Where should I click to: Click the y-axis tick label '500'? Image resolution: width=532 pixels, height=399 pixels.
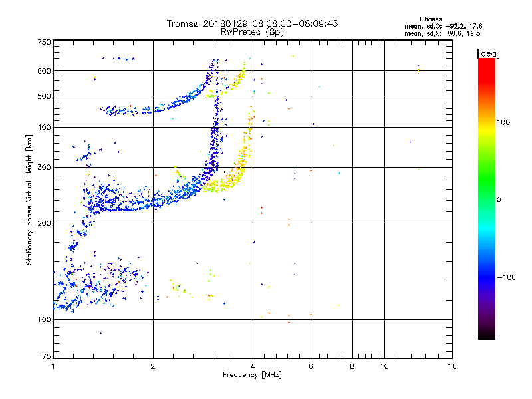click(x=44, y=96)
